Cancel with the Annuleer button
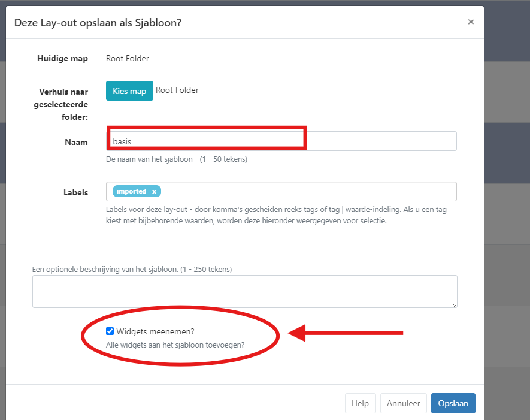The width and height of the screenshot is (530, 420). tap(403, 403)
